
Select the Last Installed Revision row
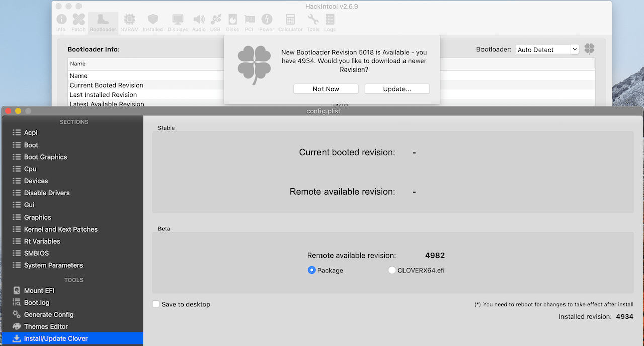(x=332, y=95)
